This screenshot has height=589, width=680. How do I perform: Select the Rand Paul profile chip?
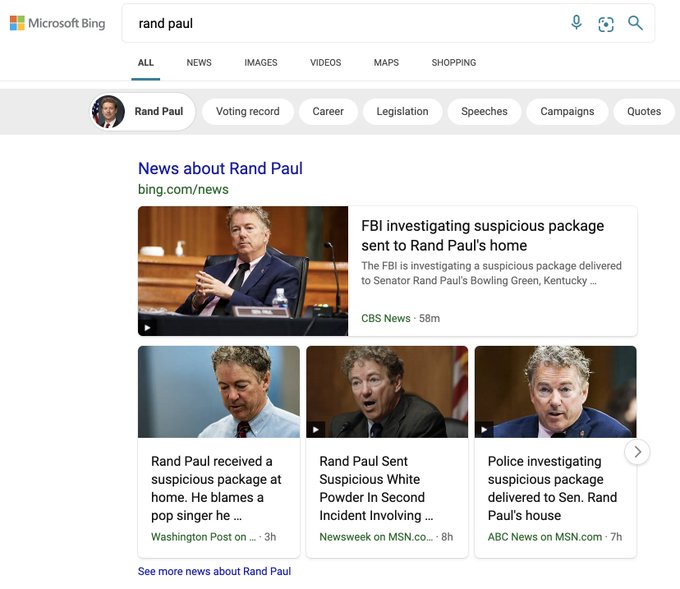coord(143,111)
